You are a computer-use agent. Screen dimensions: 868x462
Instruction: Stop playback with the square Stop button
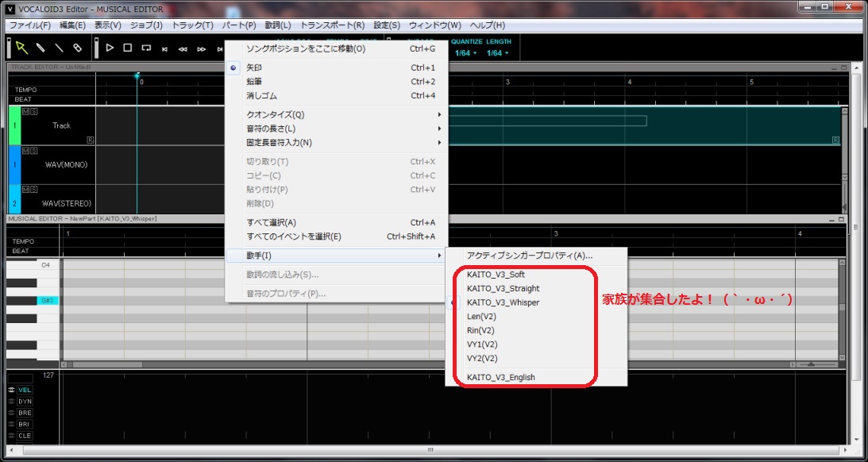click(x=127, y=48)
